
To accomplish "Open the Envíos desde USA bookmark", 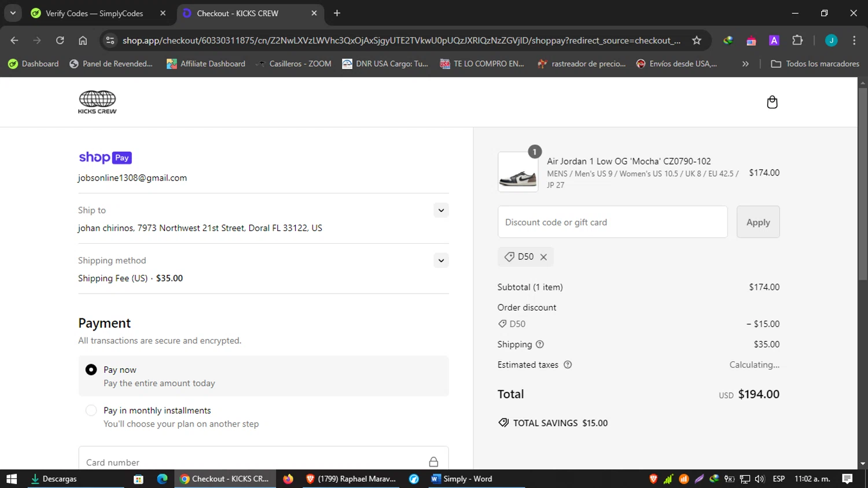I will pyautogui.click(x=676, y=64).
